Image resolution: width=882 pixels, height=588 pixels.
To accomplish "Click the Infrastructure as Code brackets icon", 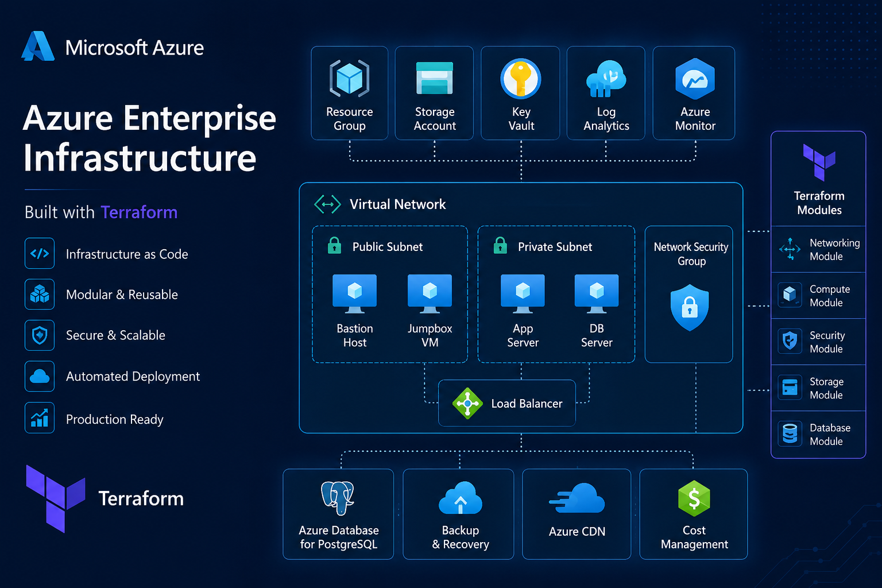I will coord(40,253).
